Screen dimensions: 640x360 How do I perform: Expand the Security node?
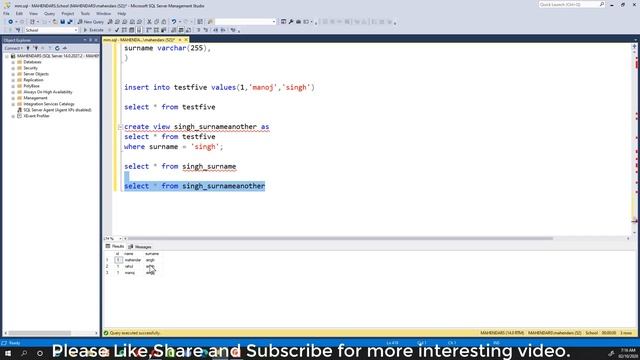(13, 68)
